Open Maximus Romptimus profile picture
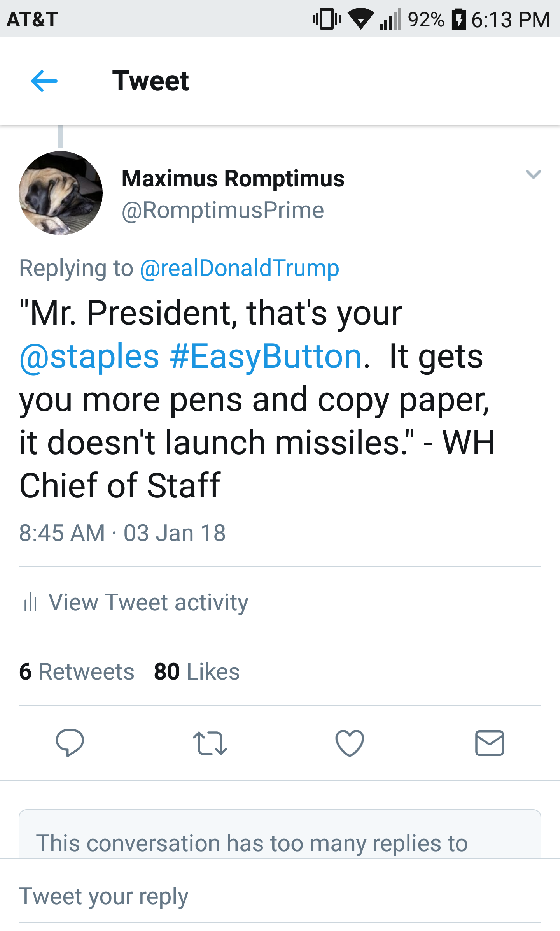560x931 pixels. [61, 193]
